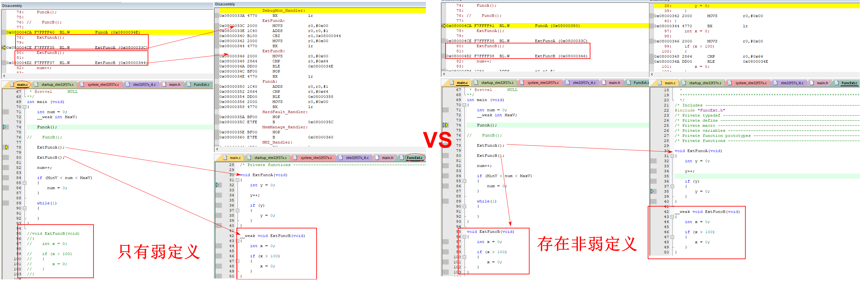Screen dimensions: 868x281
Task: Collapse the ExtFuncB fold at line 96, right main.c
Action: click(x=464, y=237)
